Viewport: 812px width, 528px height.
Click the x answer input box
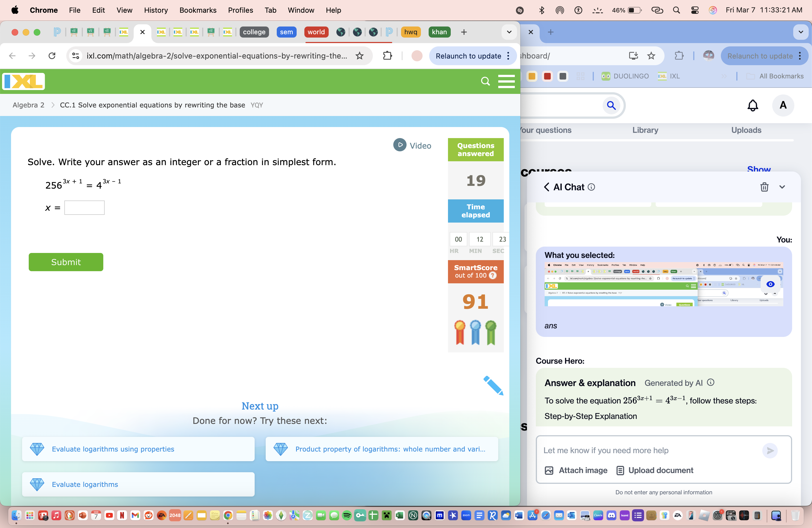click(84, 207)
